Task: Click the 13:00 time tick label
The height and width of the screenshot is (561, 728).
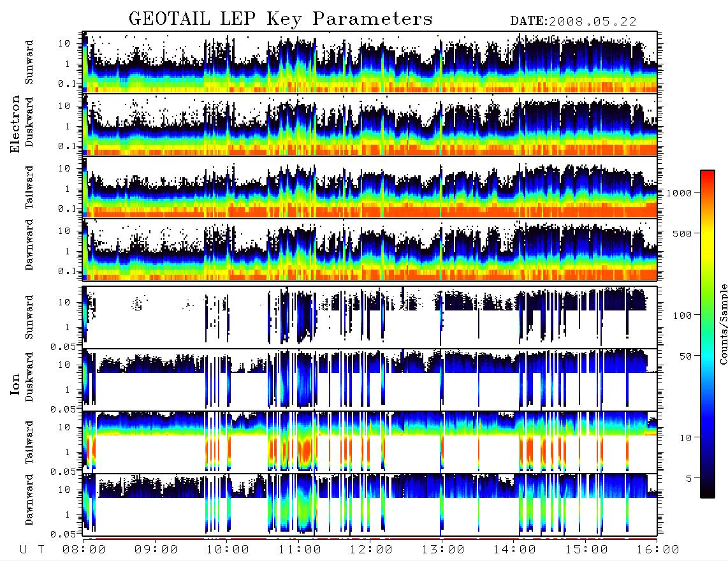Action: pyautogui.click(x=443, y=550)
